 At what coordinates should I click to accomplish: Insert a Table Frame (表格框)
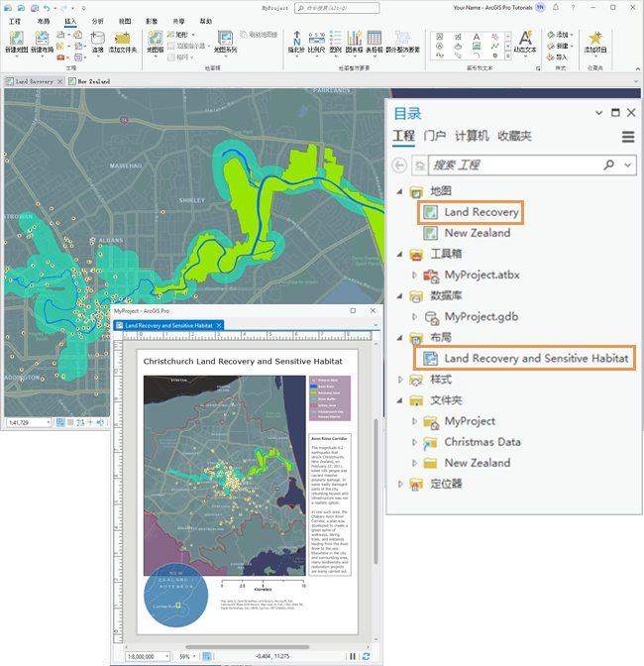374,39
